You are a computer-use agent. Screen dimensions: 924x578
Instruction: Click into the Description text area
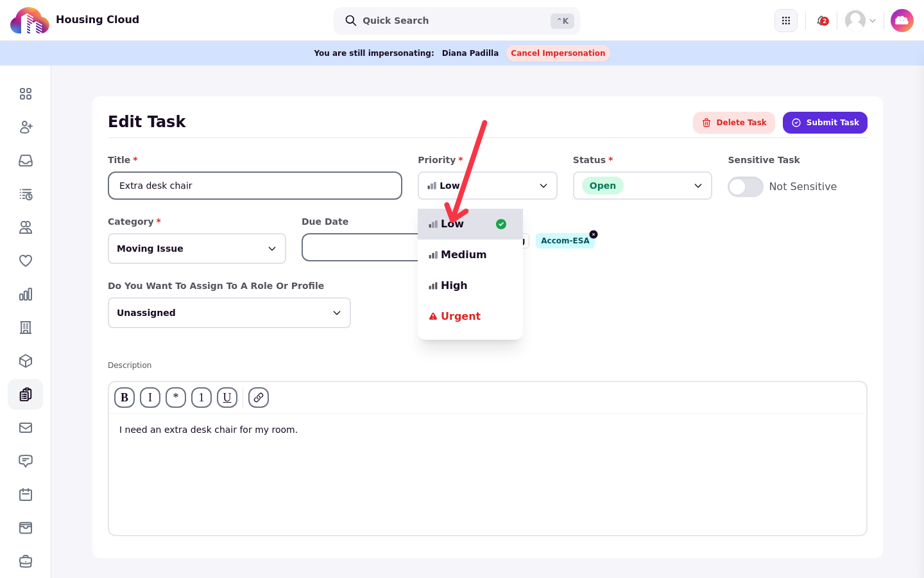(488, 474)
